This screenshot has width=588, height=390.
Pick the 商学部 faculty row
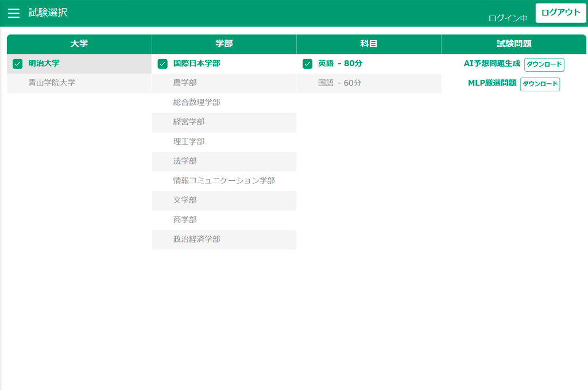(x=185, y=219)
